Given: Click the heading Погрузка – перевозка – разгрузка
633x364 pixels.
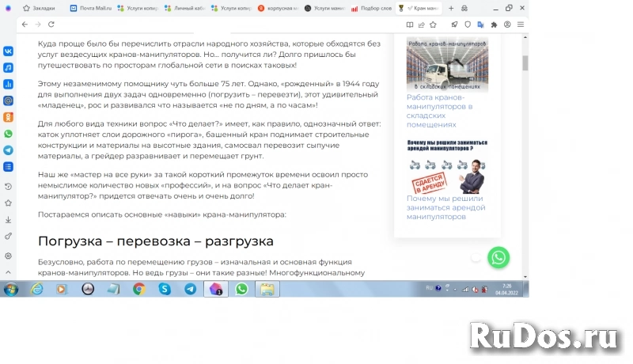Looking at the screenshot, I should tap(155, 241).
